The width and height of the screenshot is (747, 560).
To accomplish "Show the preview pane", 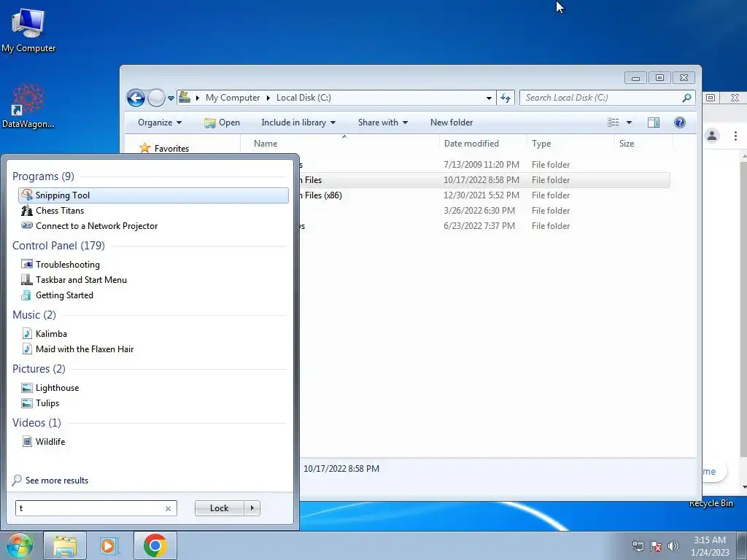I will click(654, 122).
